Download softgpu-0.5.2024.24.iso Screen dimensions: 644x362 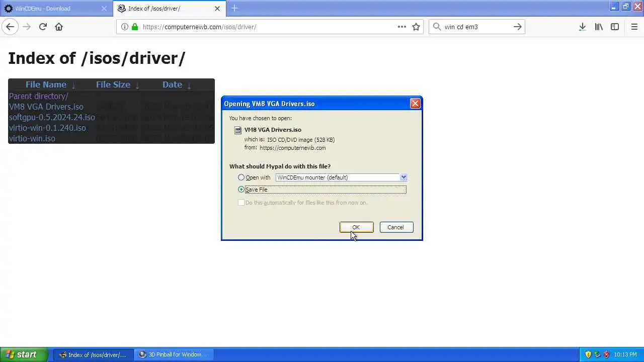tap(52, 117)
